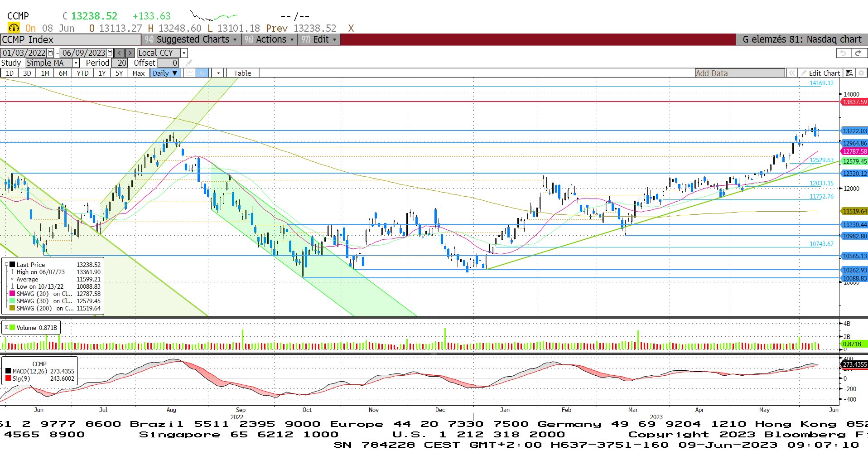
Task: Click the Volume green color swatch
Action: [12, 327]
